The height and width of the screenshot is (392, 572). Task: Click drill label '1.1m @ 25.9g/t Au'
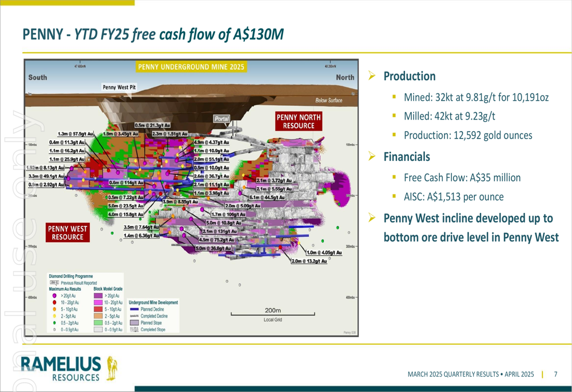coord(67,160)
